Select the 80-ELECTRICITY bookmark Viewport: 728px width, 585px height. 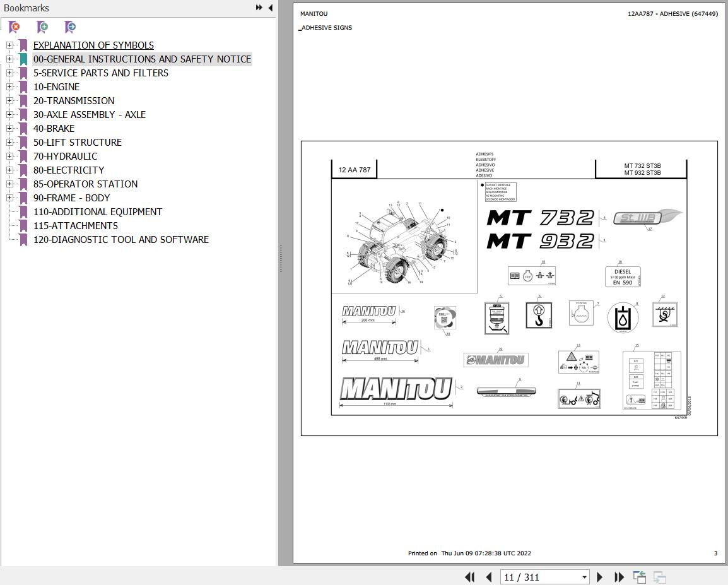69,170
